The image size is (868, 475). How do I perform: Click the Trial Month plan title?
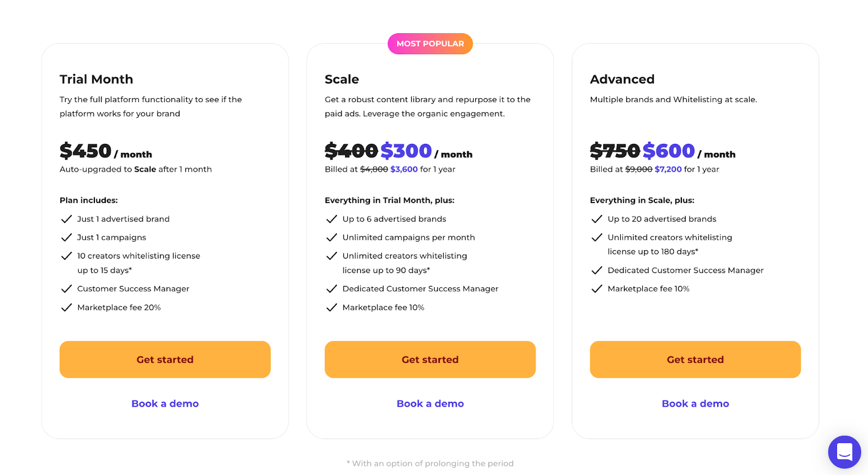[96, 79]
